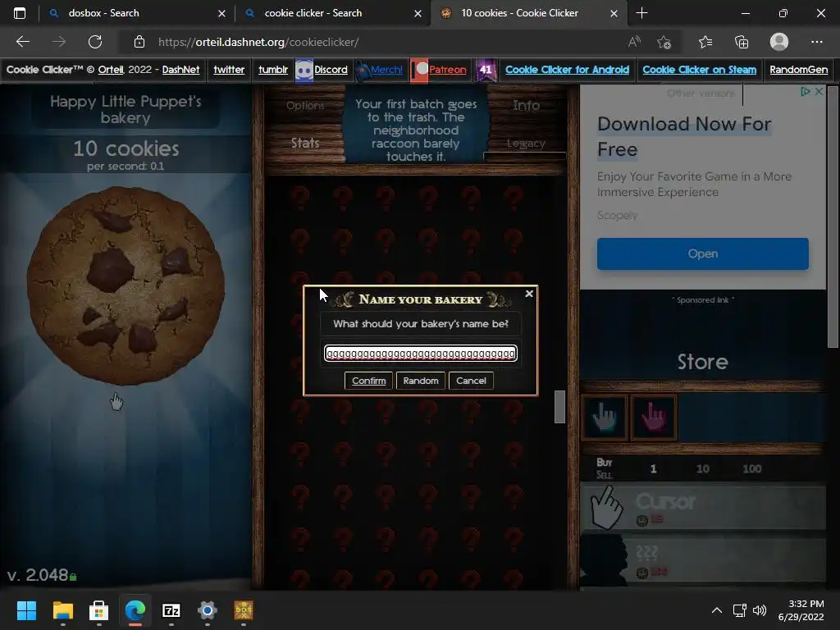Click the middle panel scrollbar thumb
This screenshot has height=630, width=840.
[559, 407]
